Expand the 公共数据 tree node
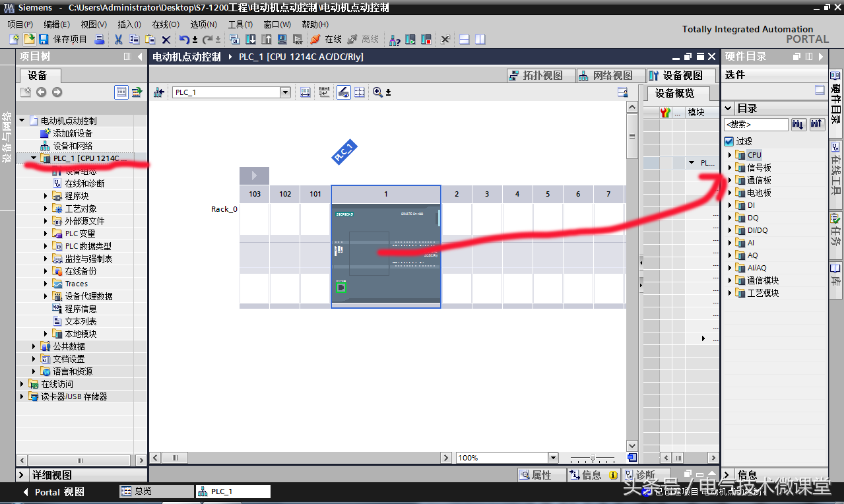The width and height of the screenshot is (844, 504). point(34,346)
